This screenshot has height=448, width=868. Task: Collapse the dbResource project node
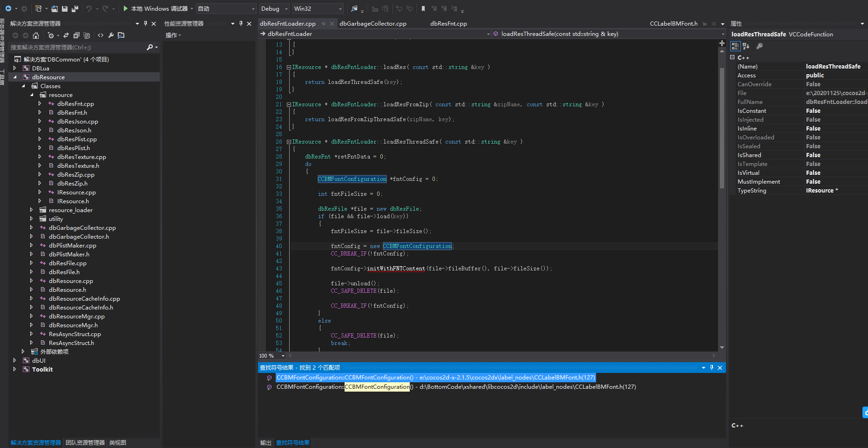pos(15,77)
